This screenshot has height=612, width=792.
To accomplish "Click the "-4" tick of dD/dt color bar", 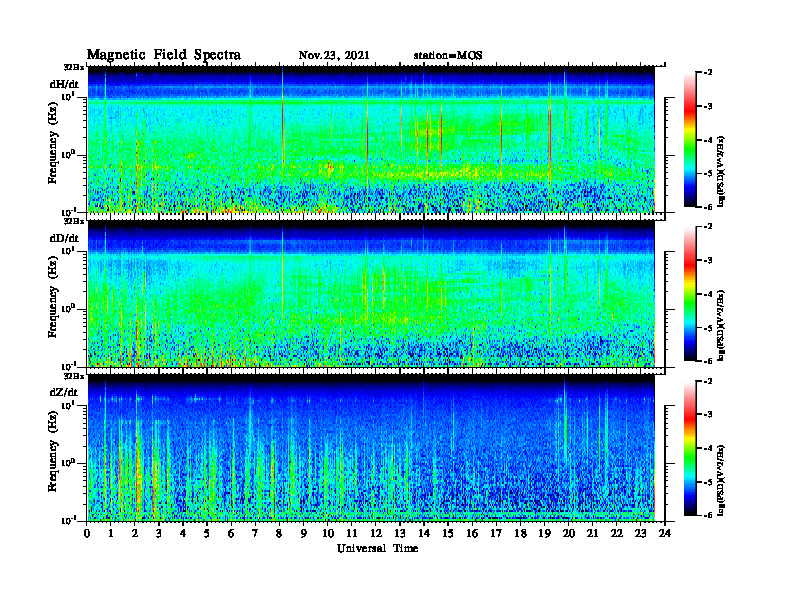I will 708,294.
